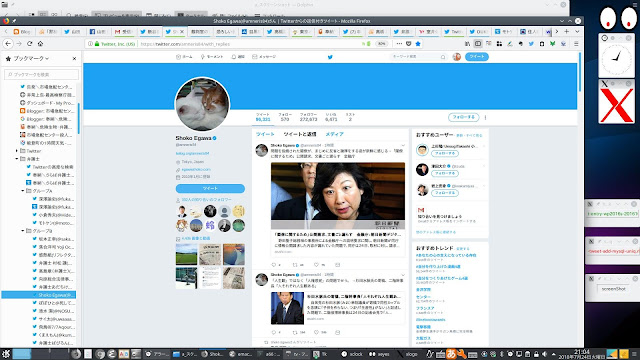Open the green field photo thumbnail
Image resolution: width=640 pixels, height=360 pixels.
pyautogui.click(x=187, y=254)
